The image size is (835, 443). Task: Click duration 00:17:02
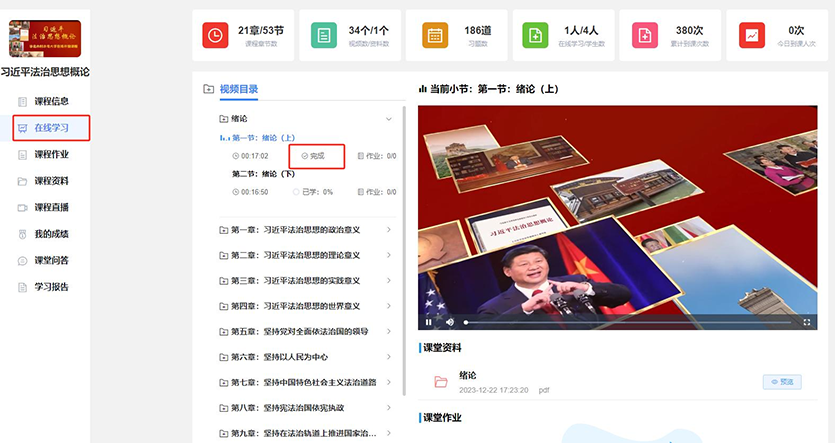coord(250,156)
